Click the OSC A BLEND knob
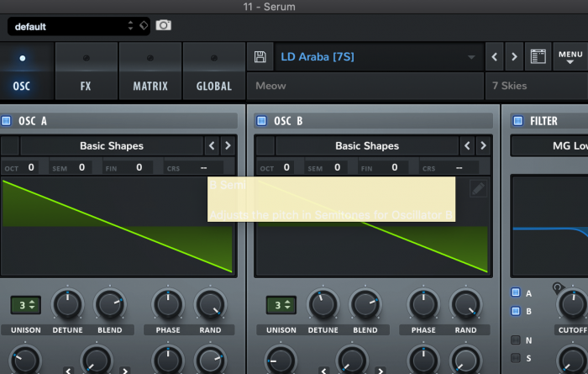588x374 pixels. (110, 304)
